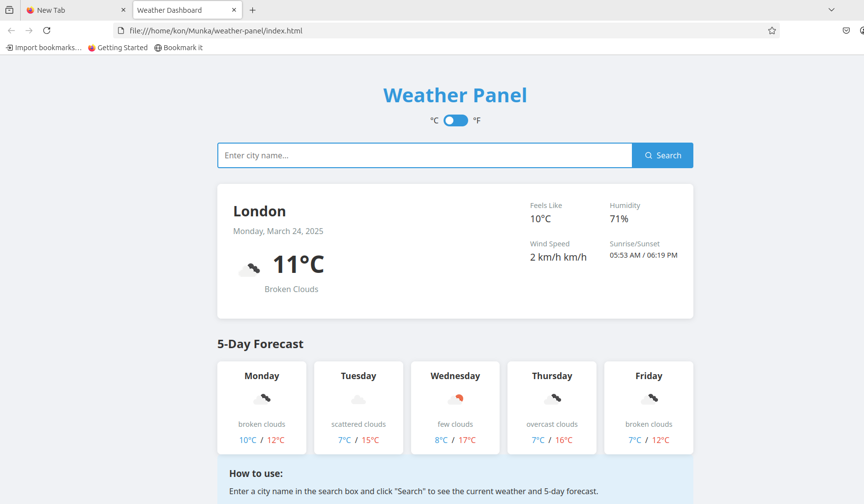Expand the list all tabs chevron
Viewport: 864px width, 504px height.
[832, 10]
